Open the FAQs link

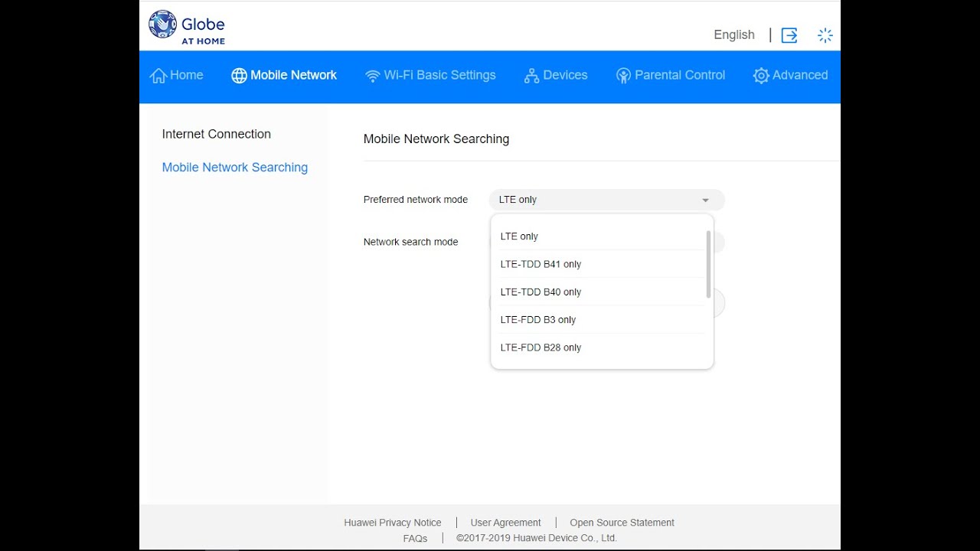[x=416, y=539]
